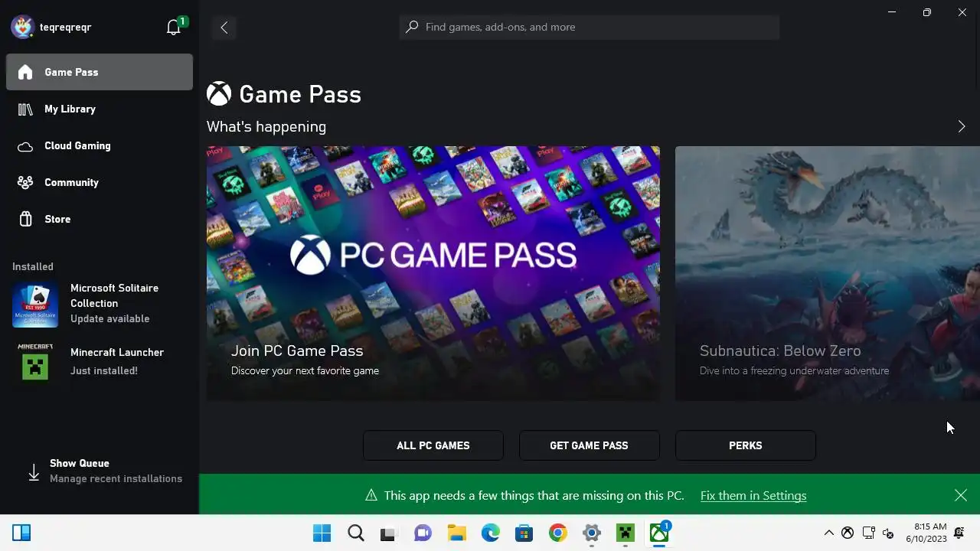Focus the Find games search field
980x551 pixels.
[x=590, y=27]
